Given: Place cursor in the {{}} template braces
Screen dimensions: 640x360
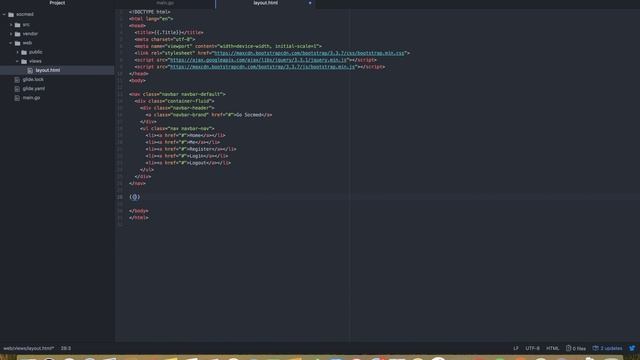Looking at the screenshot, I should [x=135, y=197].
